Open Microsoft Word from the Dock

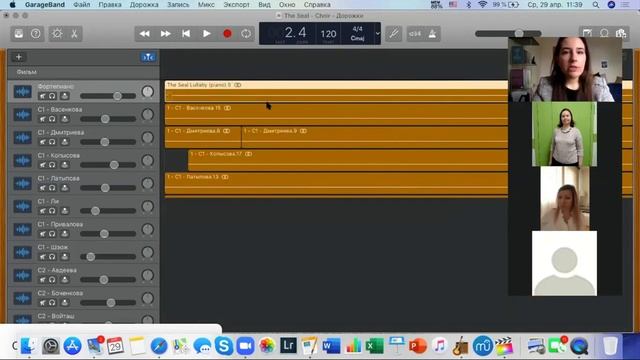tap(331, 346)
